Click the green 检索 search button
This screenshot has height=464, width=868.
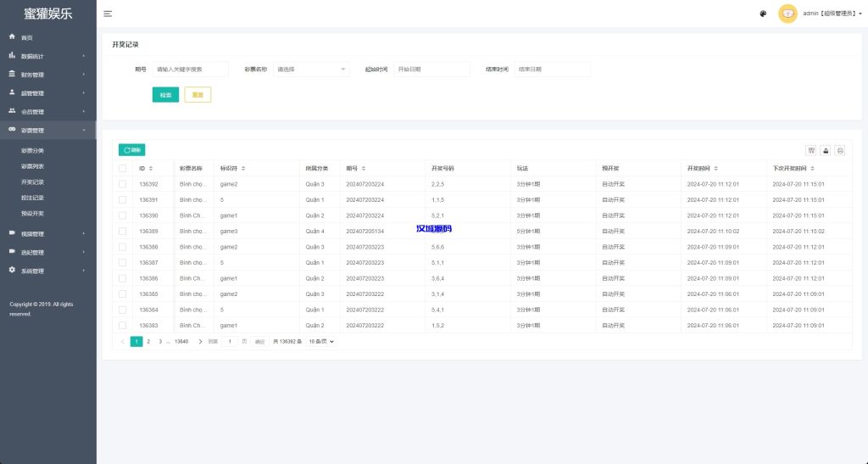coord(165,95)
